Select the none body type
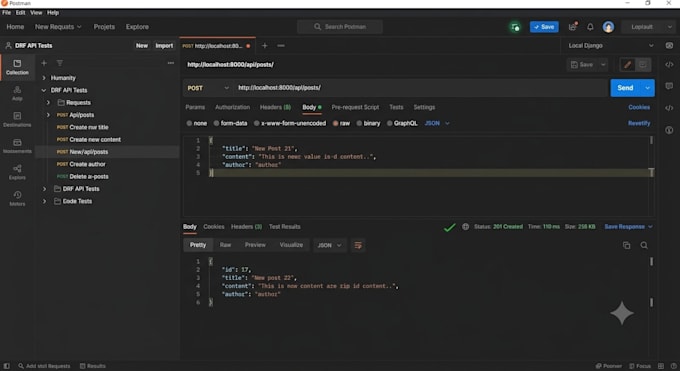The width and height of the screenshot is (680, 371). pos(196,123)
